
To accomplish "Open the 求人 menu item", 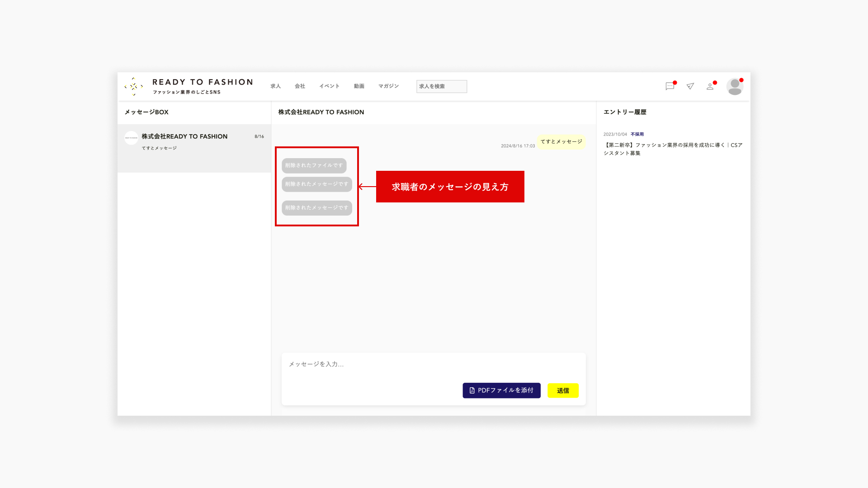I will coord(275,86).
